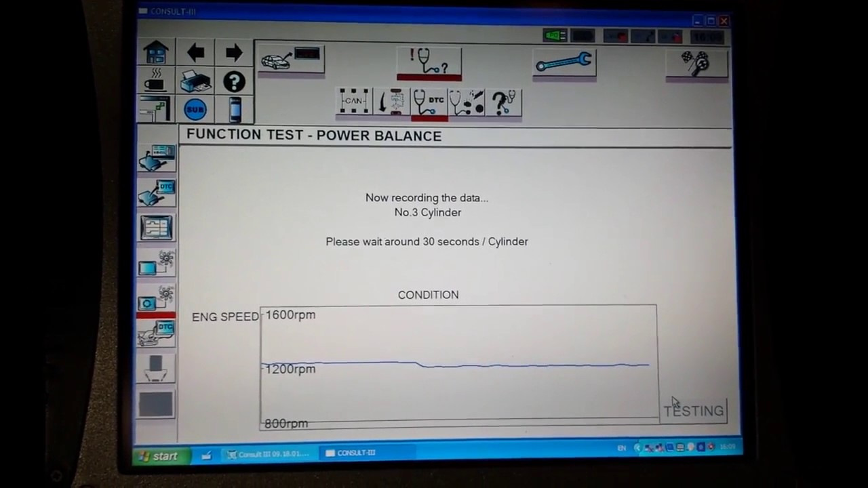Click the 1600rpm axis label
868x488 pixels.
coord(290,314)
